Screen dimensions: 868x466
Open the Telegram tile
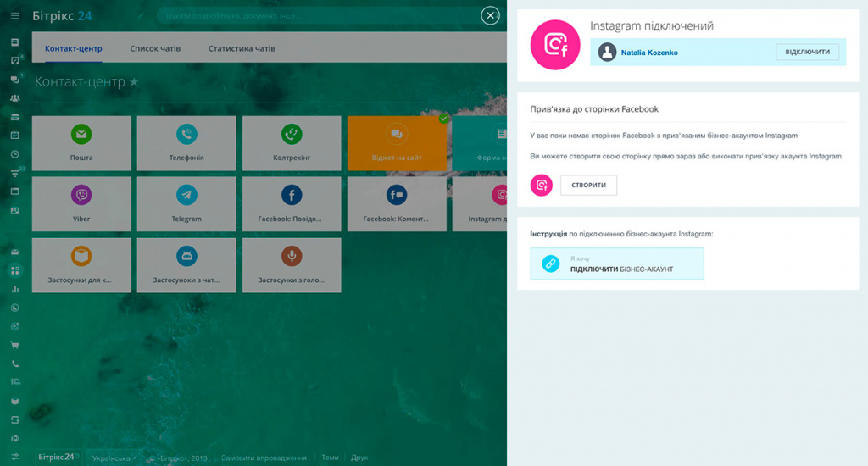click(186, 204)
